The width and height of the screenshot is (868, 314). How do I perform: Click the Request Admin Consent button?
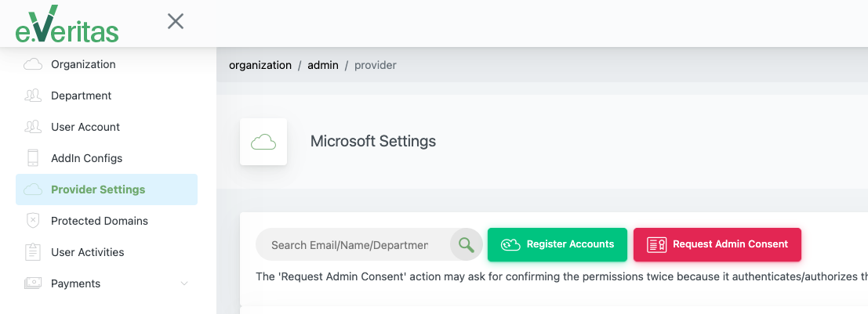pyautogui.click(x=717, y=244)
